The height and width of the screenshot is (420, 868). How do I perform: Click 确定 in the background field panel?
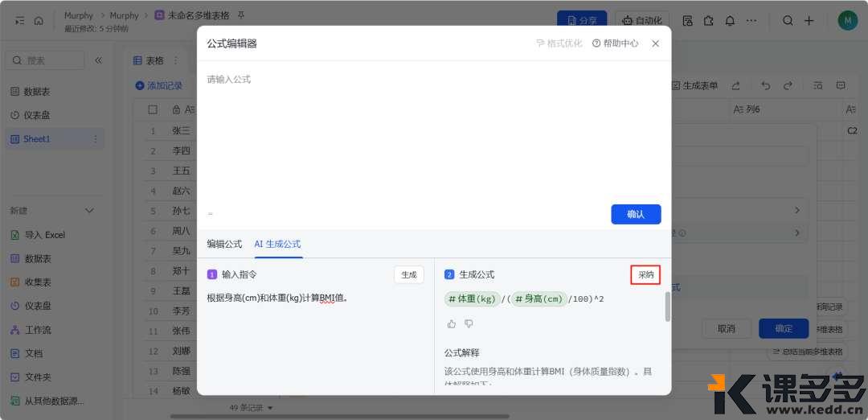(784, 328)
